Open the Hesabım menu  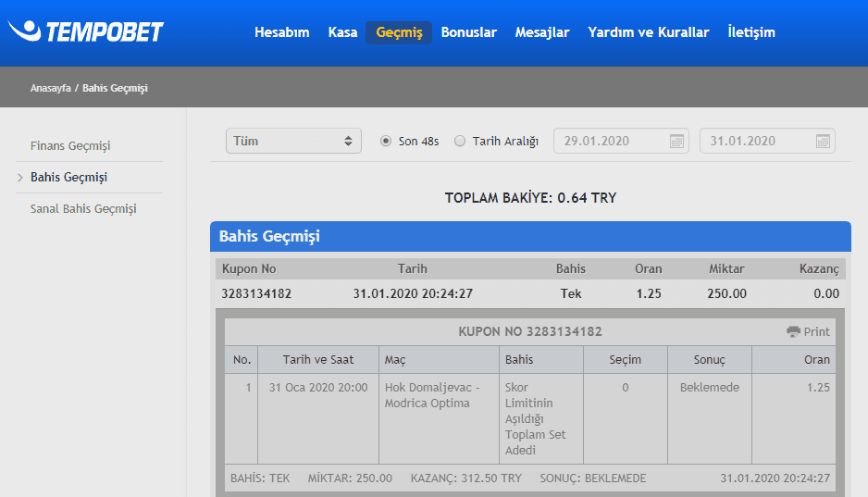(281, 32)
